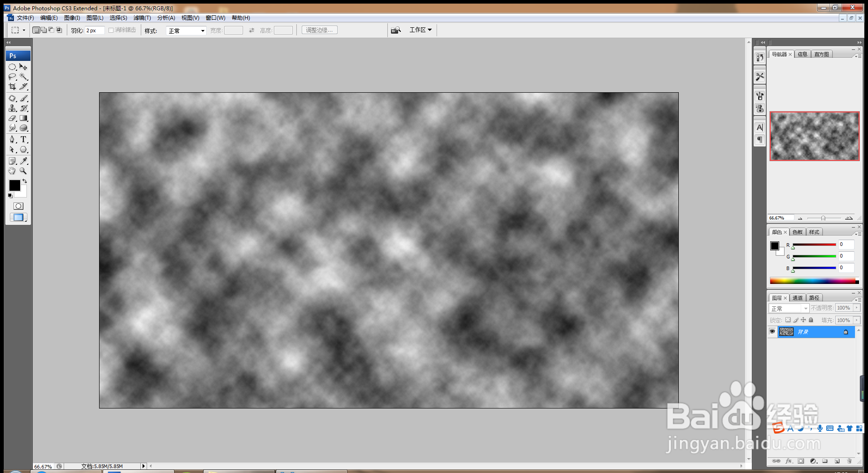
Task: Choose New Selection mode
Action: [36, 30]
